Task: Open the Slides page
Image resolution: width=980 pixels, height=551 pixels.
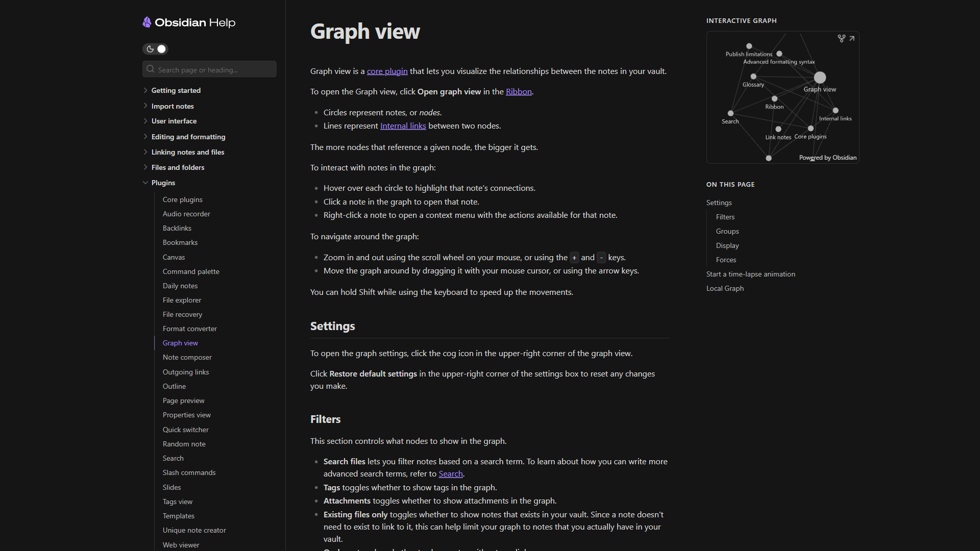Action: [x=172, y=487]
